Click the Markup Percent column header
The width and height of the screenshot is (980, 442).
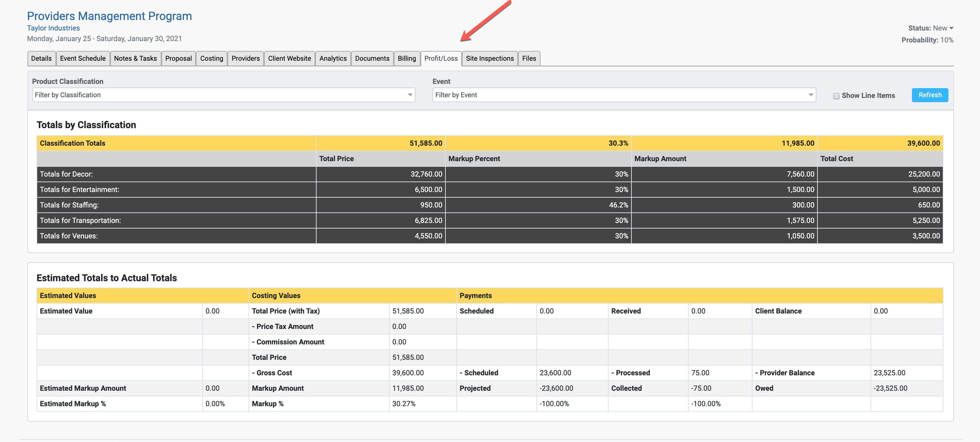pos(538,159)
